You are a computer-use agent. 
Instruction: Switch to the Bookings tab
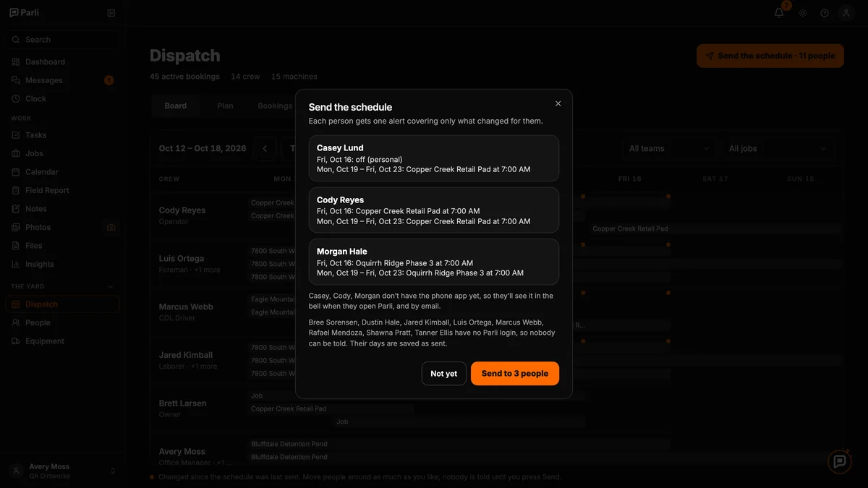tap(275, 106)
